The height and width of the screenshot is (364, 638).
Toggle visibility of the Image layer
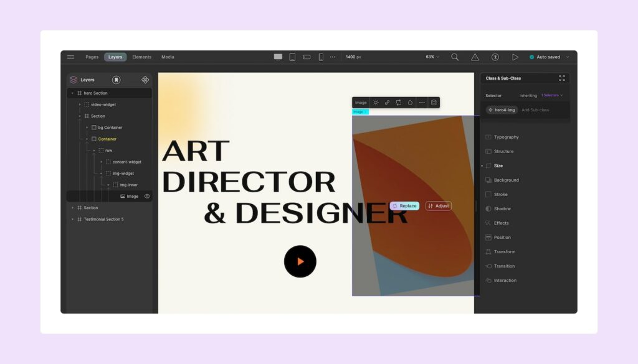tap(147, 196)
